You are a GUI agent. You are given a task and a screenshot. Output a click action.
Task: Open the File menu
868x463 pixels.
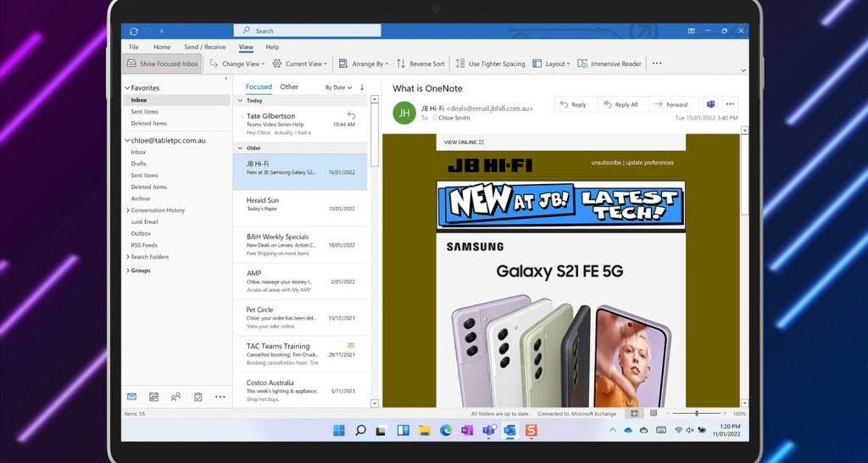(x=134, y=47)
